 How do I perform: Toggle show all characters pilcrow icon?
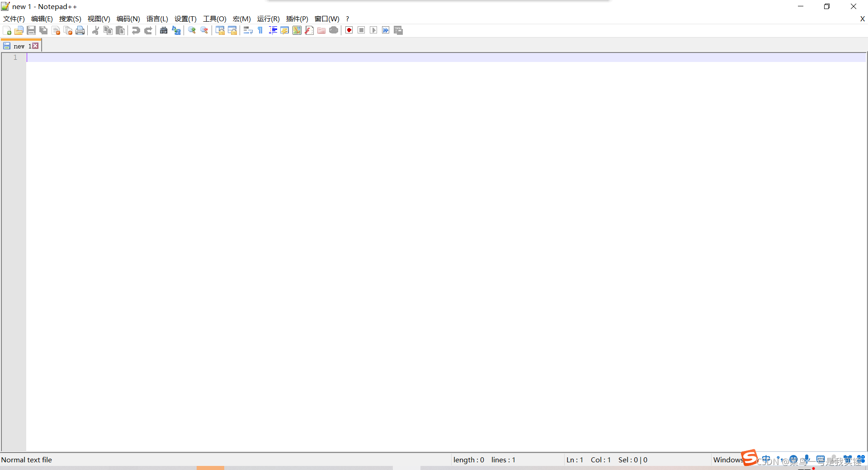pos(260,30)
